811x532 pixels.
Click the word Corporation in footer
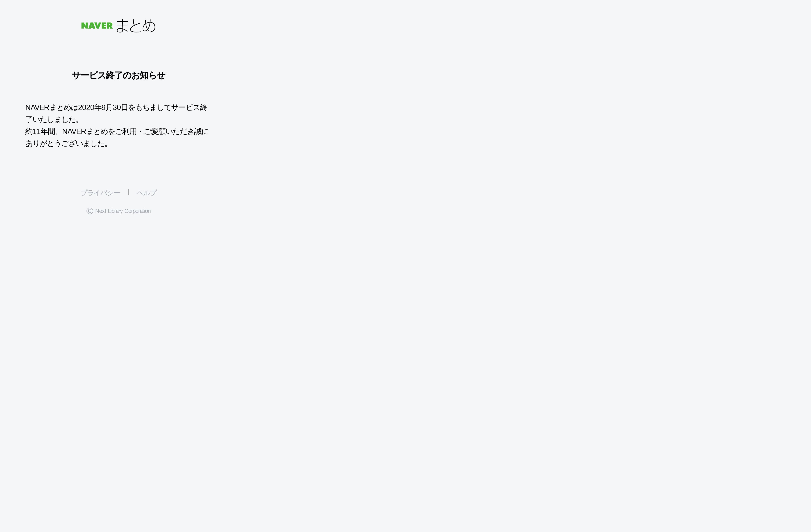137,211
